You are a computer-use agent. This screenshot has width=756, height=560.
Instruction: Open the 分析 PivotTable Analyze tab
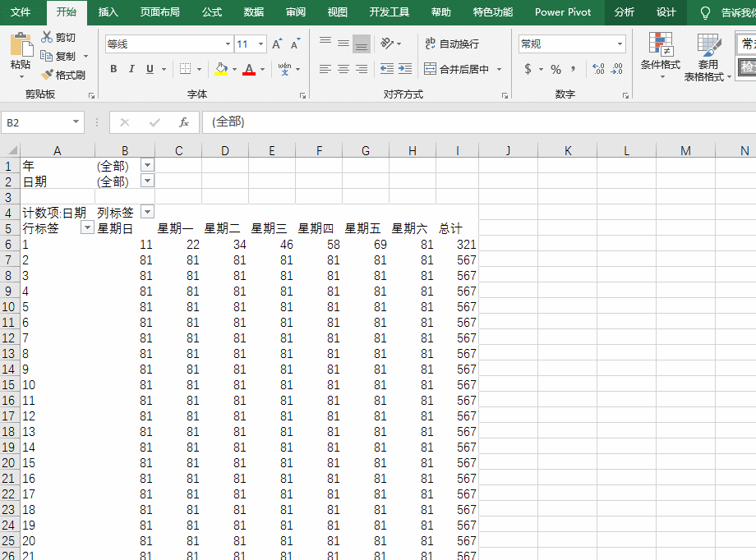pos(624,12)
